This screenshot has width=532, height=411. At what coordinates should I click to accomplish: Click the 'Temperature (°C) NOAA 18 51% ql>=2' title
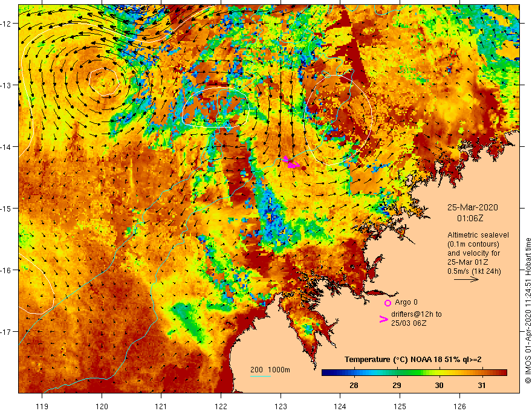(413, 360)
